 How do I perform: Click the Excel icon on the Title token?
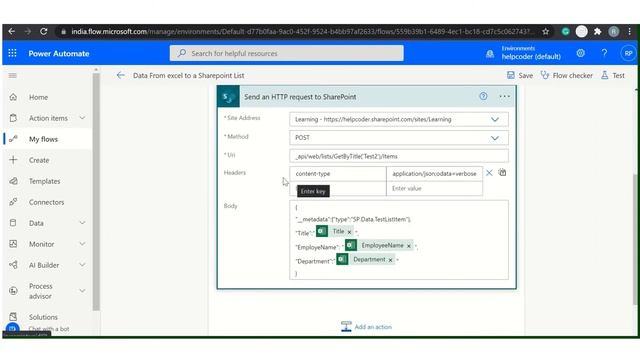pos(322,231)
